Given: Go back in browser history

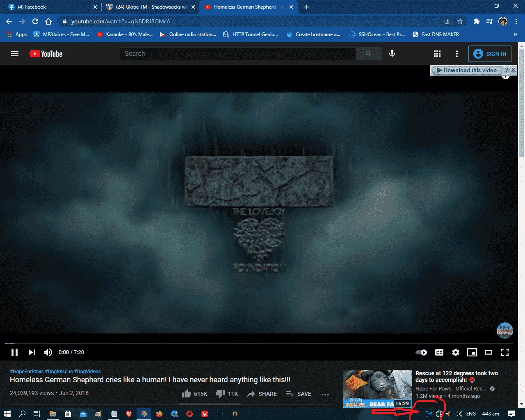Looking at the screenshot, I should [9, 21].
